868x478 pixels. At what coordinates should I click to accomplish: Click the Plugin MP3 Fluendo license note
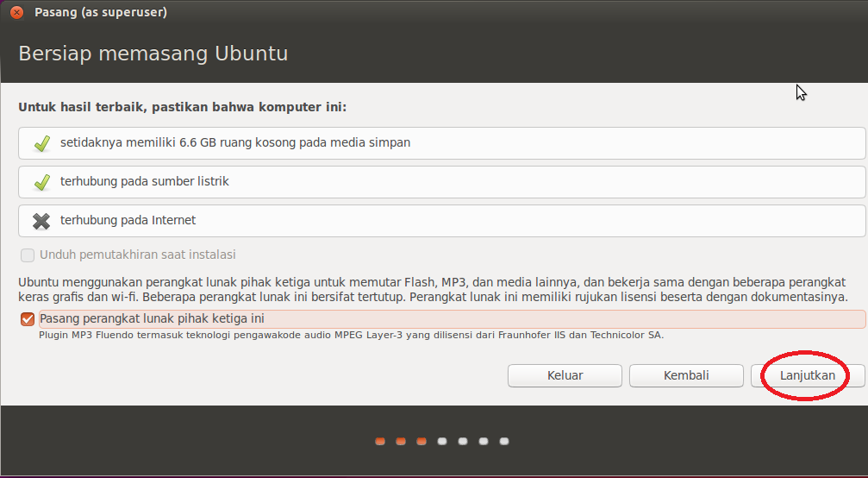pos(351,335)
